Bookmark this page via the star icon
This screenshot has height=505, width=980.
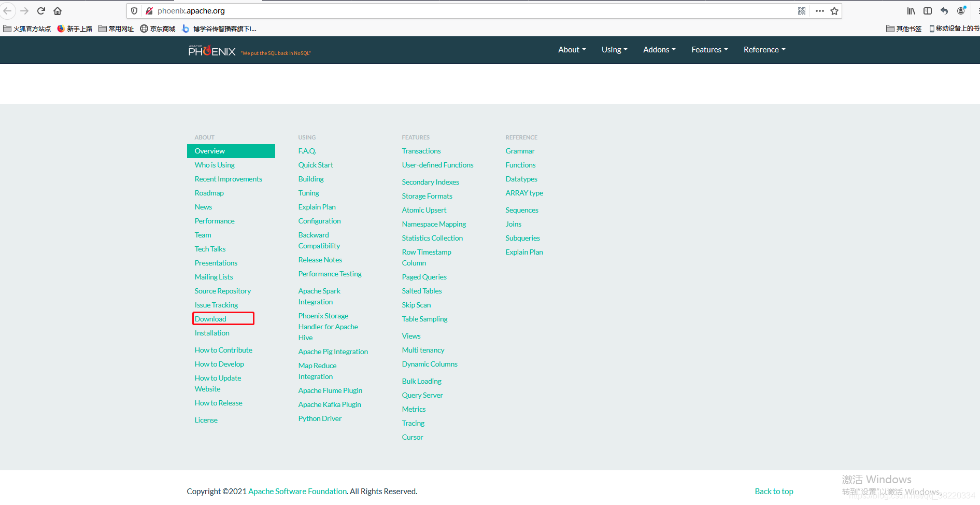coord(834,10)
